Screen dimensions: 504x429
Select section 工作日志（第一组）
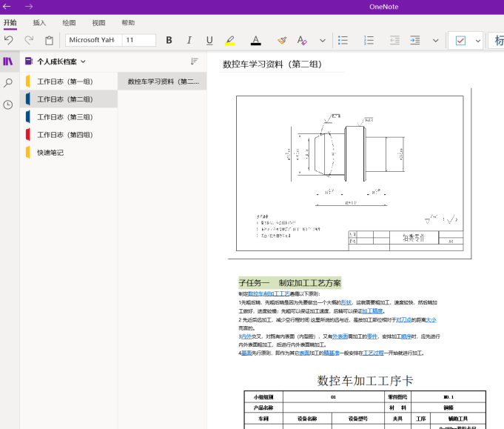(x=69, y=82)
